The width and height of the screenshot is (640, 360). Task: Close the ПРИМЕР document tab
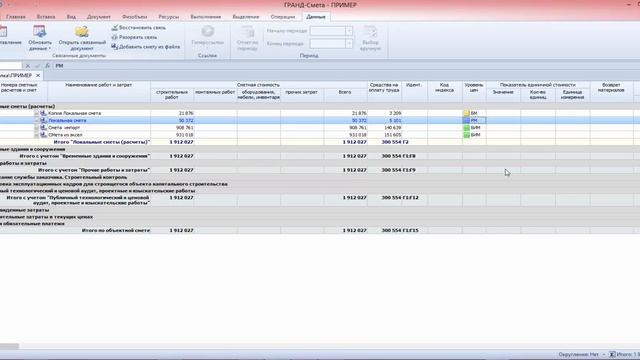[38, 76]
